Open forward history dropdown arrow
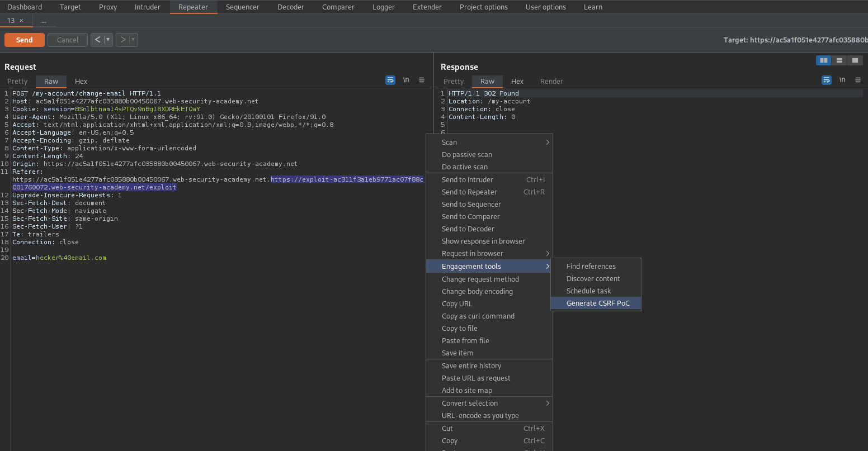 click(134, 40)
